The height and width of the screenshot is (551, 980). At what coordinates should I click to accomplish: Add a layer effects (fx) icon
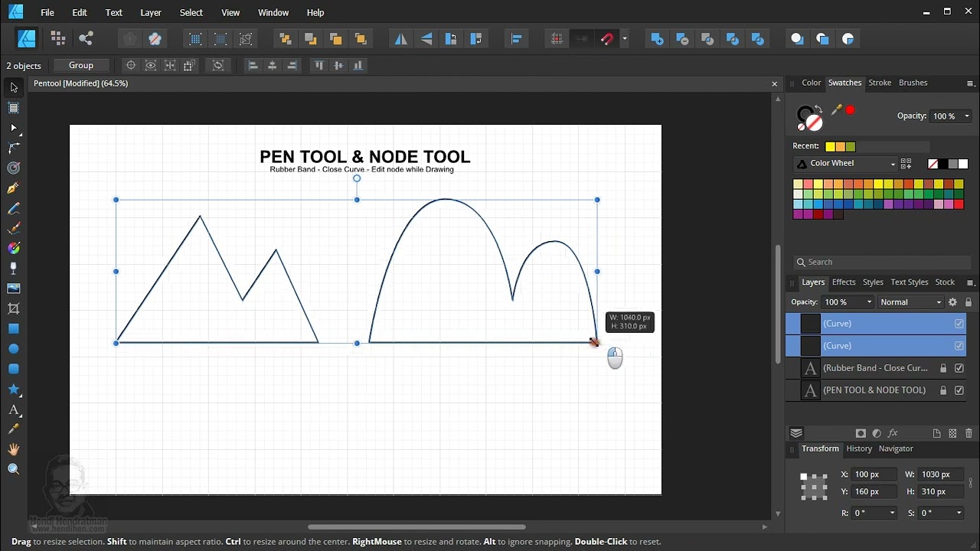[x=893, y=433]
